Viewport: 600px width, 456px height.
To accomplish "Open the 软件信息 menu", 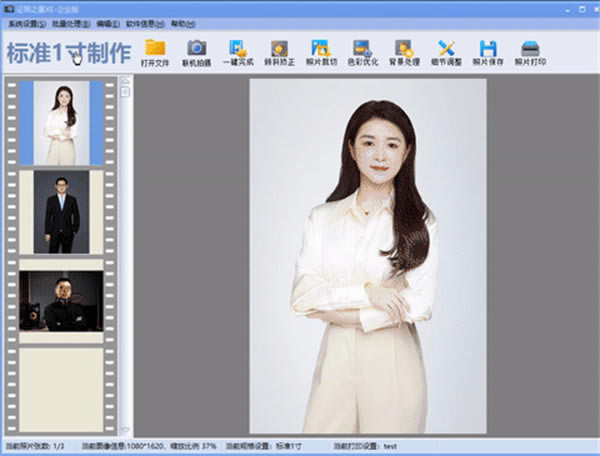I will (145, 22).
